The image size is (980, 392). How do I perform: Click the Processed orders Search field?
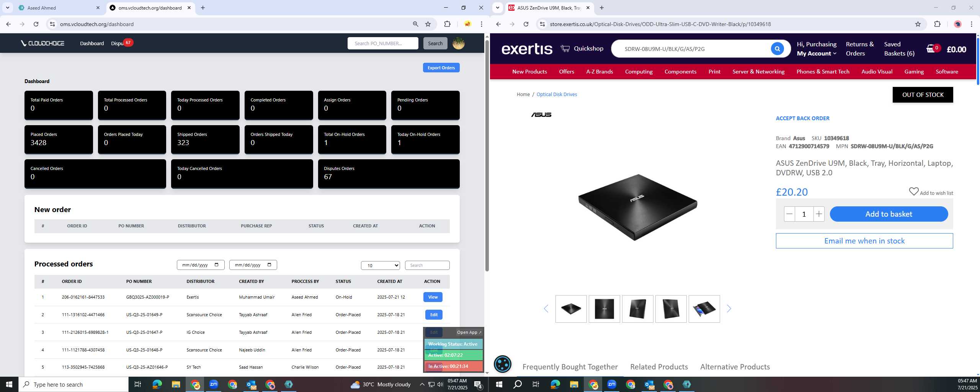coord(427,265)
